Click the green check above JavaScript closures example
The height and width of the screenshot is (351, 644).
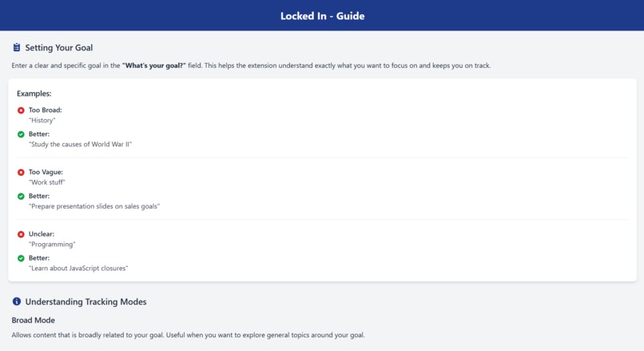21,258
